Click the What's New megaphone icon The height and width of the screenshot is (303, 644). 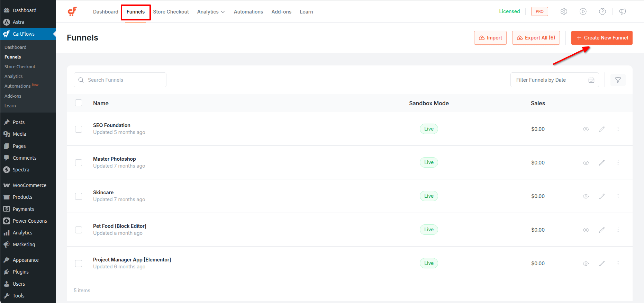pyautogui.click(x=623, y=11)
